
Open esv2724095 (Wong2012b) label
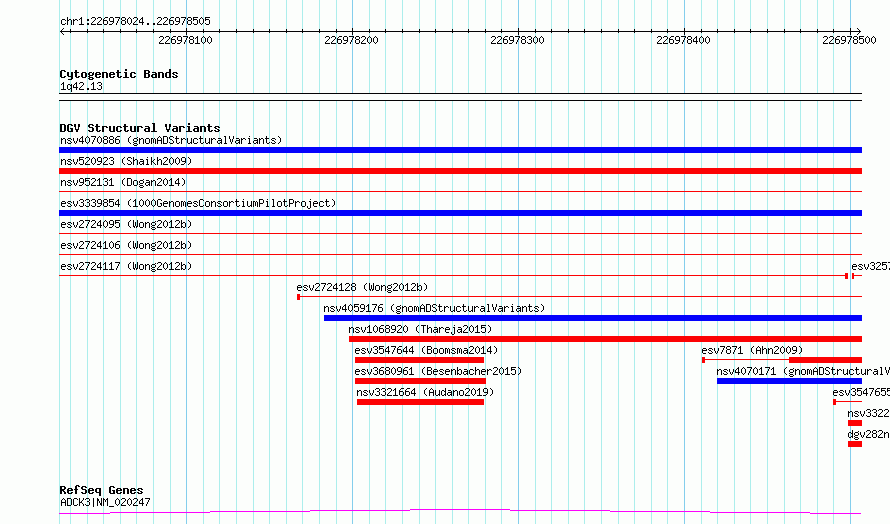coord(126,224)
